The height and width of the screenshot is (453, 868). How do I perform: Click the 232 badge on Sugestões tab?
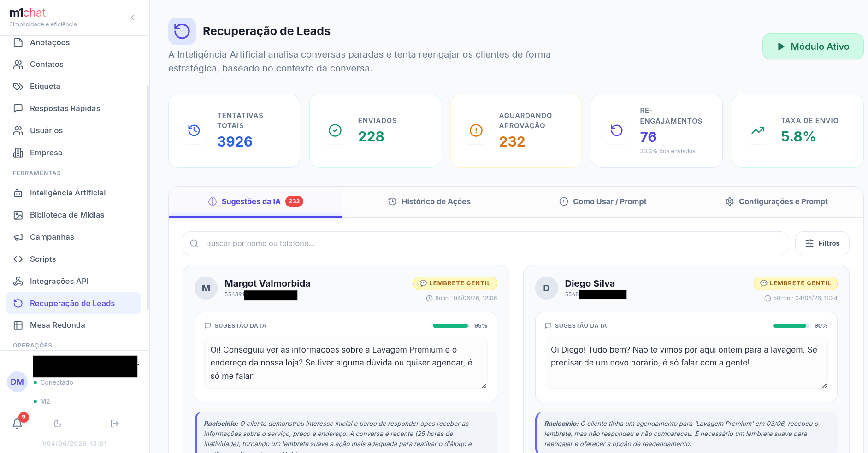[294, 201]
